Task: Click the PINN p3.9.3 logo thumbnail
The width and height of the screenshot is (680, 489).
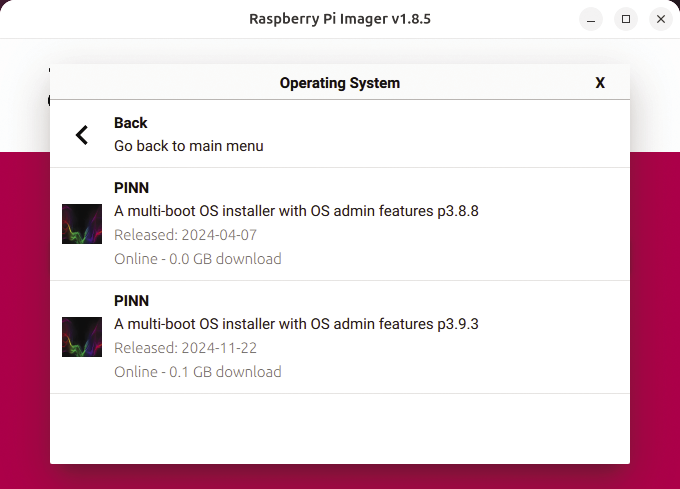Action: (x=82, y=337)
